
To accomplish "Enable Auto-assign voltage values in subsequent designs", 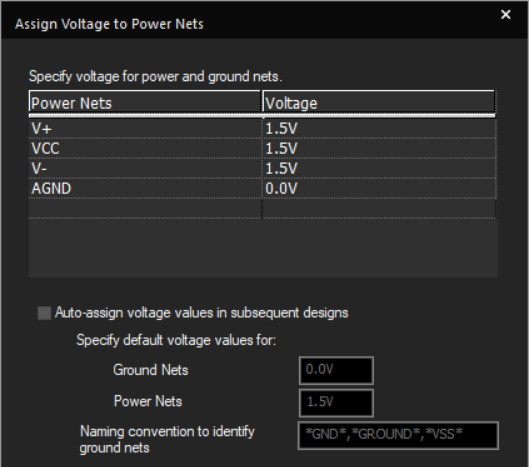I will coord(44,313).
